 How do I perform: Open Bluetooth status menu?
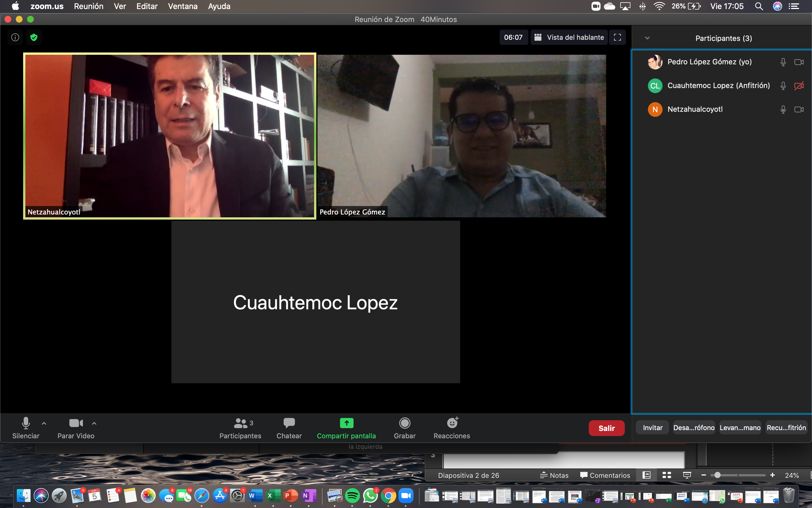click(642, 6)
